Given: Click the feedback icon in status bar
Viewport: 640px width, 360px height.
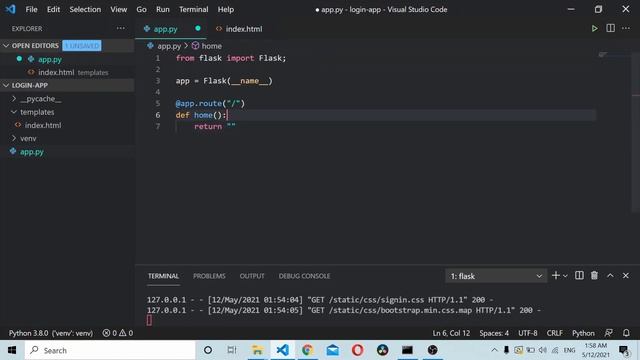Looking at the screenshot, I should 609,333.
